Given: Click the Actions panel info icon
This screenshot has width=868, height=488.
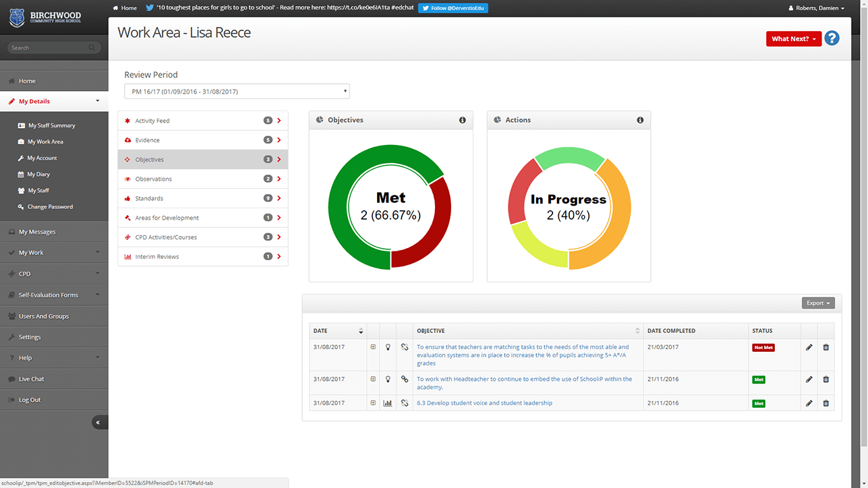Looking at the screenshot, I should [640, 120].
